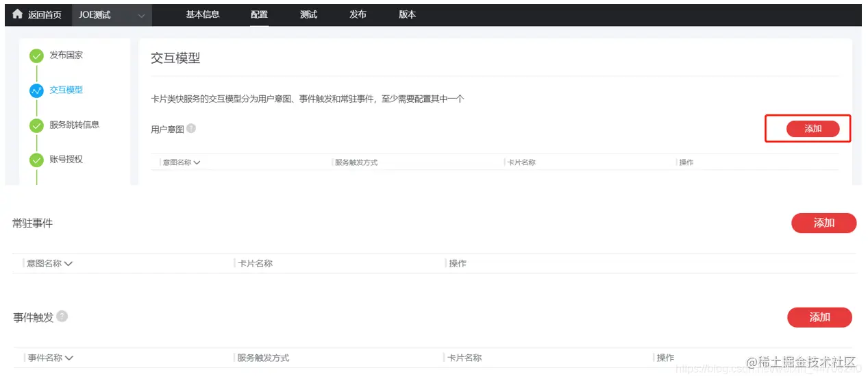Click 卡片名称 header in 用户意图 table
This screenshot has width=868, height=381.
(x=521, y=162)
